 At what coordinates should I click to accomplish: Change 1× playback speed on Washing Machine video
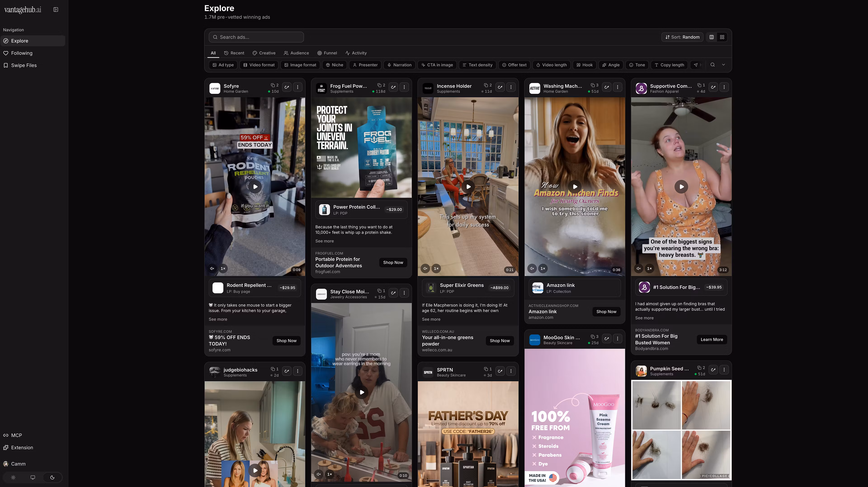pos(543,269)
